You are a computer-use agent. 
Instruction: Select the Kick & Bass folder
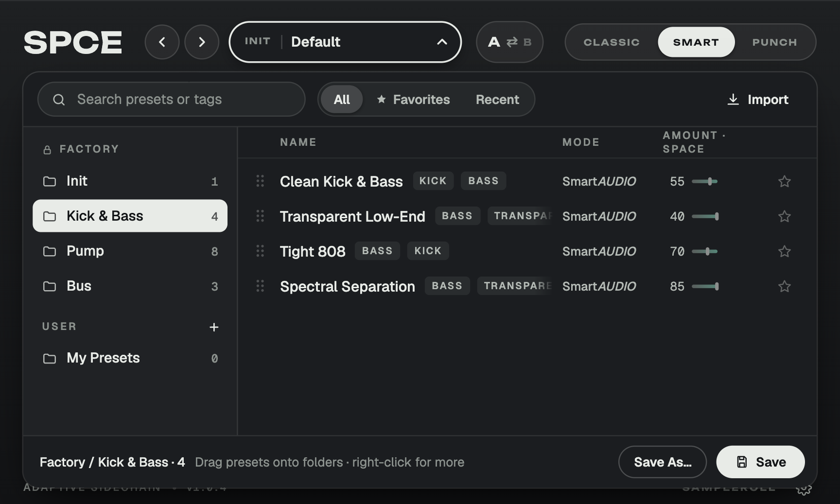(130, 216)
